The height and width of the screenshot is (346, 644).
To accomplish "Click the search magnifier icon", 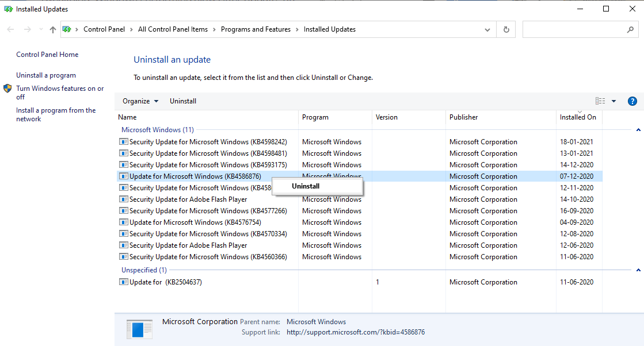I will click(630, 29).
